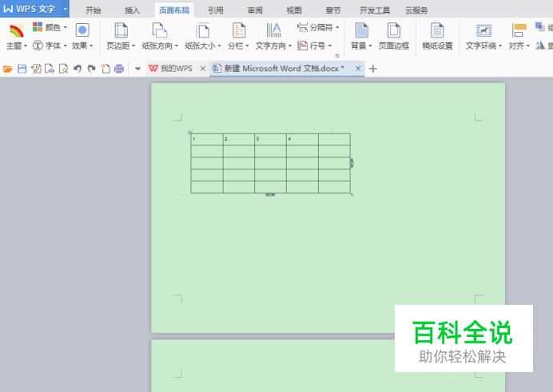Expand the 纸张方向 dropdown arrow
The width and height of the screenshot is (553, 392).
[177, 46]
